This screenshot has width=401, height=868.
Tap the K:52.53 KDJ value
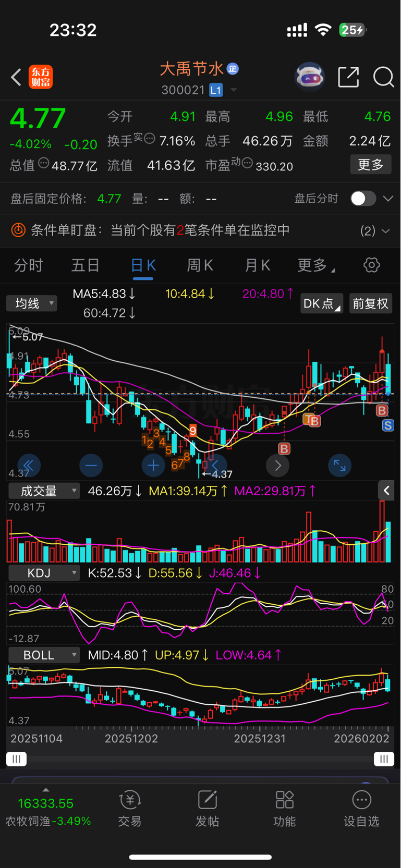[x=115, y=573]
